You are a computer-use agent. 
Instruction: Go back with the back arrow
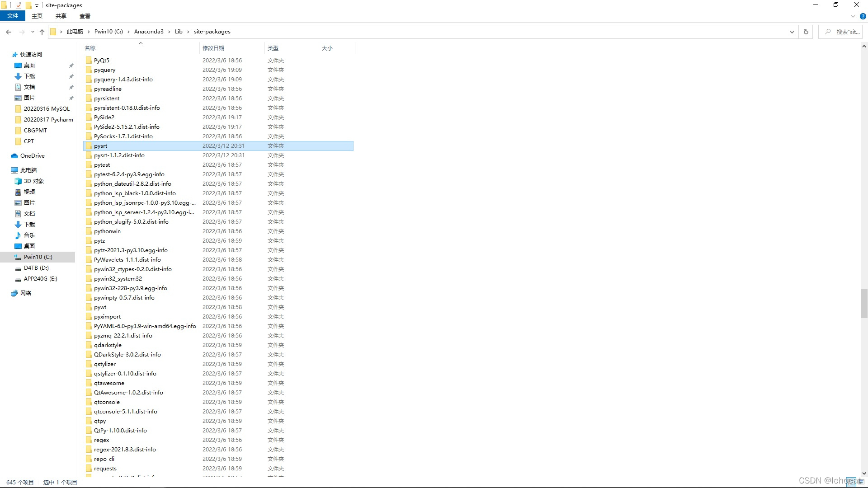[x=9, y=32]
